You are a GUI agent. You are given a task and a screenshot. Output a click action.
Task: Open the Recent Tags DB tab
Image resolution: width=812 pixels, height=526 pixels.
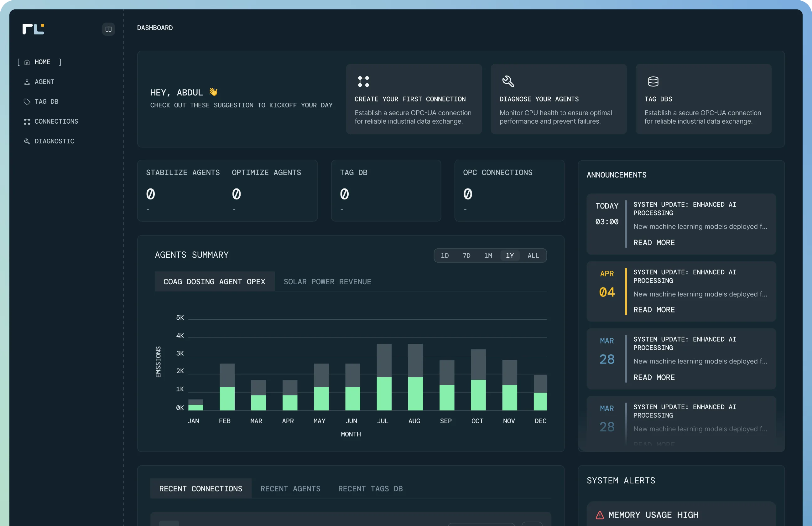371,488
